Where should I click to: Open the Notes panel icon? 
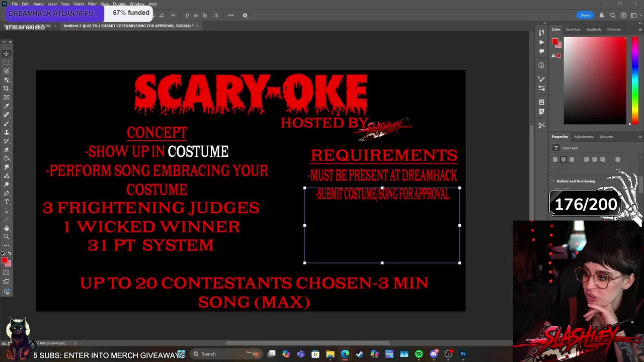click(x=541, y=112)
